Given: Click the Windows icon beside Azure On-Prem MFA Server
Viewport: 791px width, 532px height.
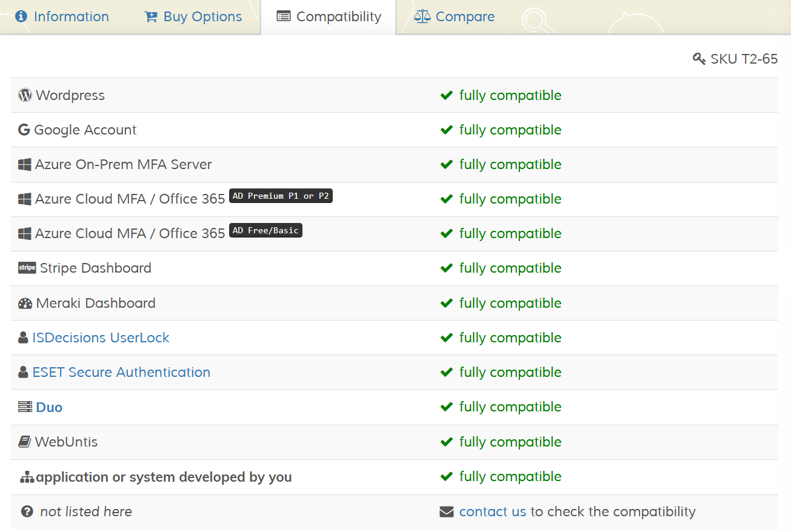Looking at the screenshot, I should [x=25, y=164].
